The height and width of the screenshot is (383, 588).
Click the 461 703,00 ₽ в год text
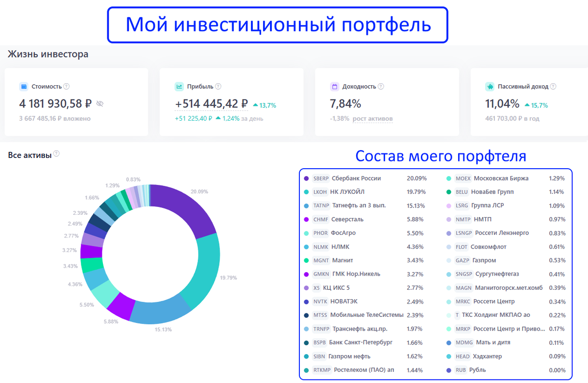(x=513, y=119)
